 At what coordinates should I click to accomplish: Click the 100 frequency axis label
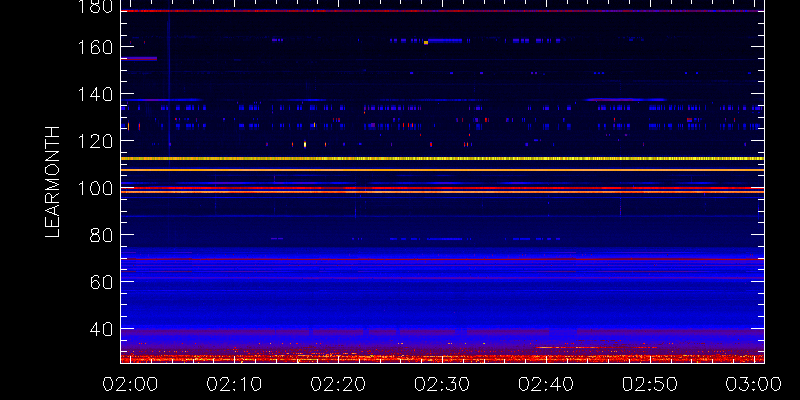pos(96,188)
